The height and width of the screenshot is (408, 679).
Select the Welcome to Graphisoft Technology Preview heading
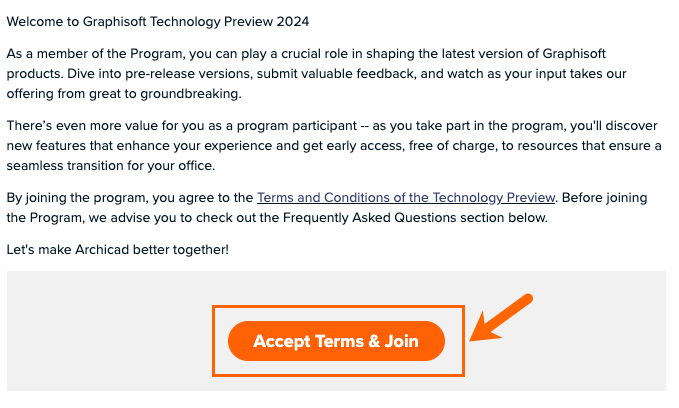158,22
